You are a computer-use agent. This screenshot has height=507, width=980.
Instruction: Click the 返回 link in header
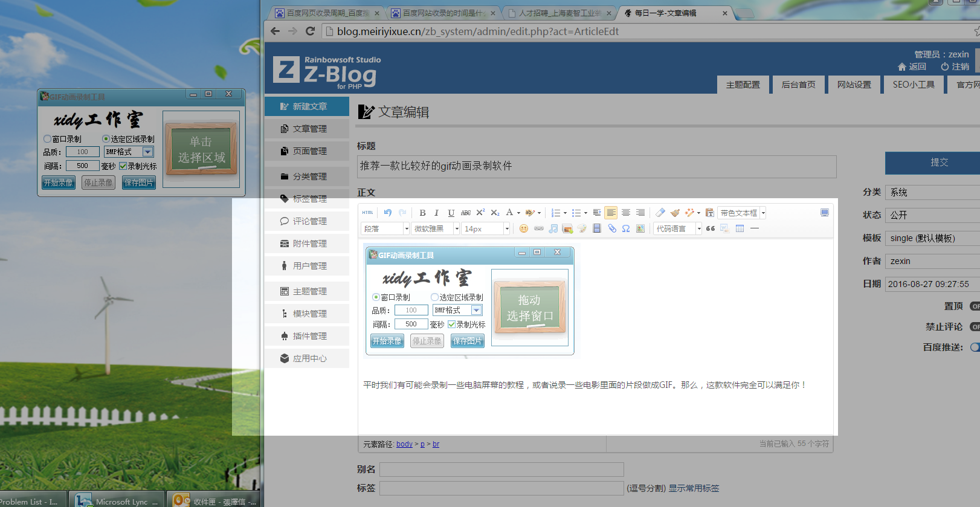click(x=912, y=66)
